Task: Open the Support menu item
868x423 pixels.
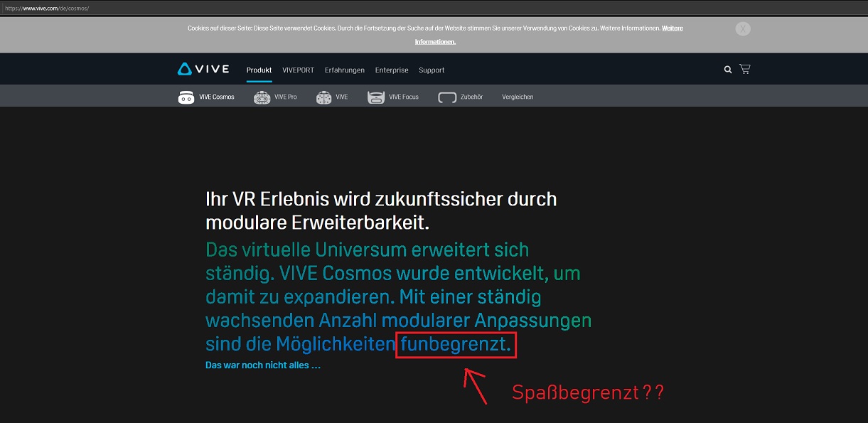Action: point(432,70)
